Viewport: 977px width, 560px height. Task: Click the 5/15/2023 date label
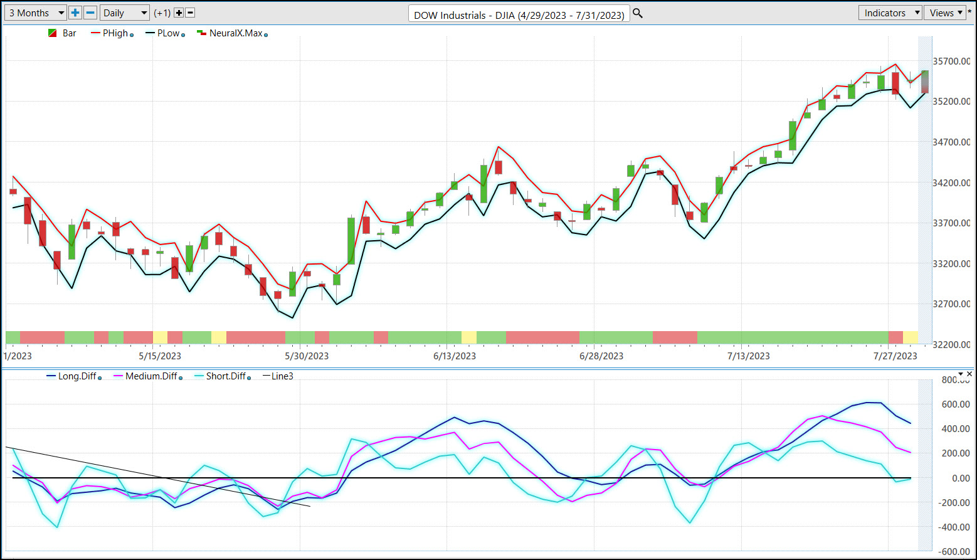click(160, 356)
